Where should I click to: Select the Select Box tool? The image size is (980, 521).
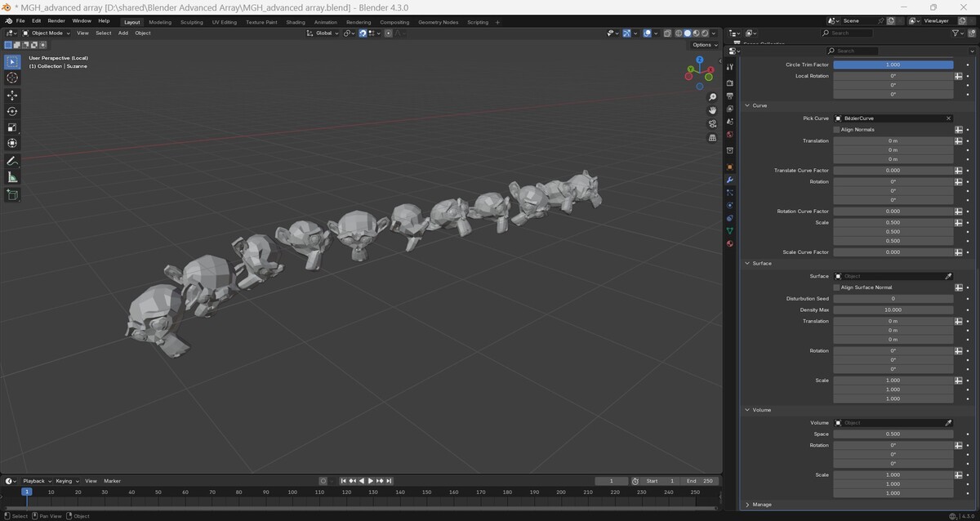12,61
